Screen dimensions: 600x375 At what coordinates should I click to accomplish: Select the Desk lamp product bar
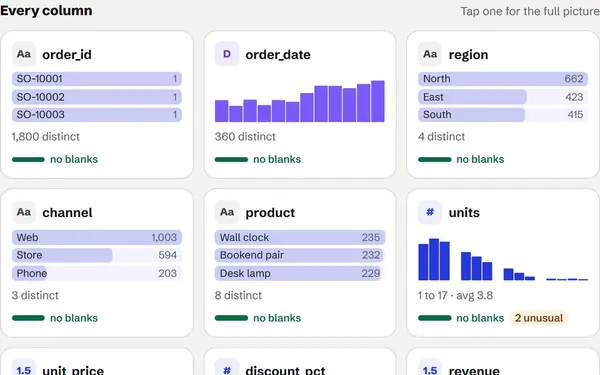[300, 273]
